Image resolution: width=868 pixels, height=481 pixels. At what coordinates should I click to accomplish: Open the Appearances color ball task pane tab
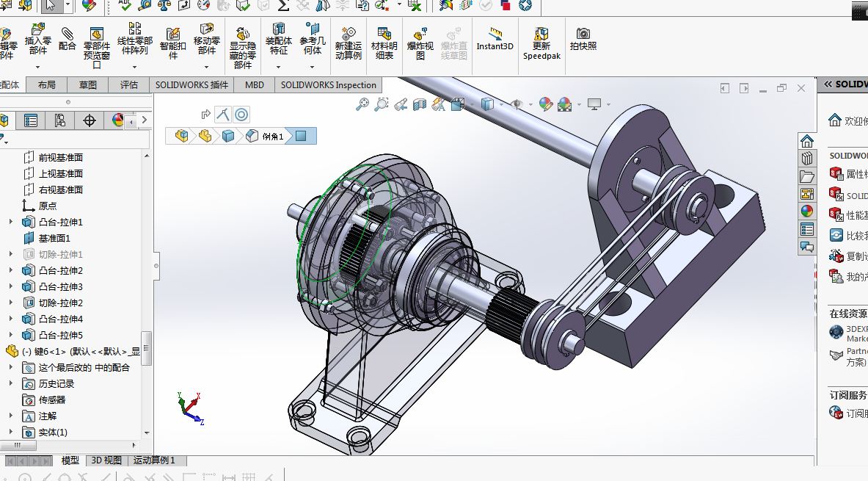point(806,211)
